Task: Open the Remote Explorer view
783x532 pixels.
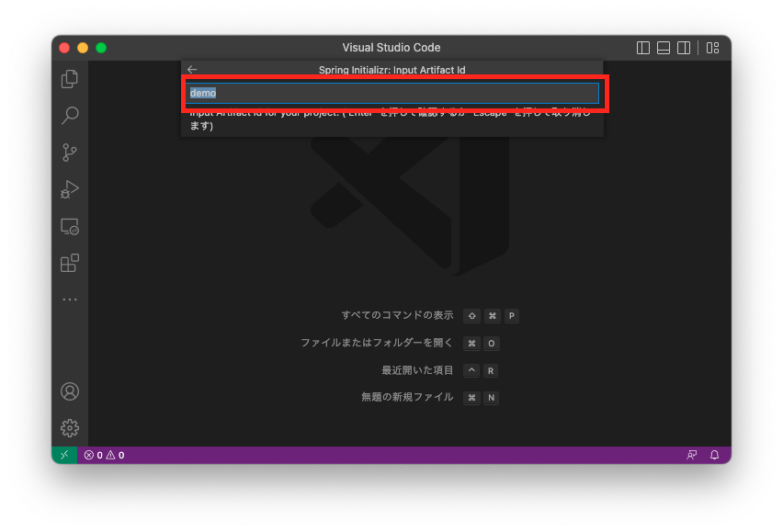Action: (70, 226)
